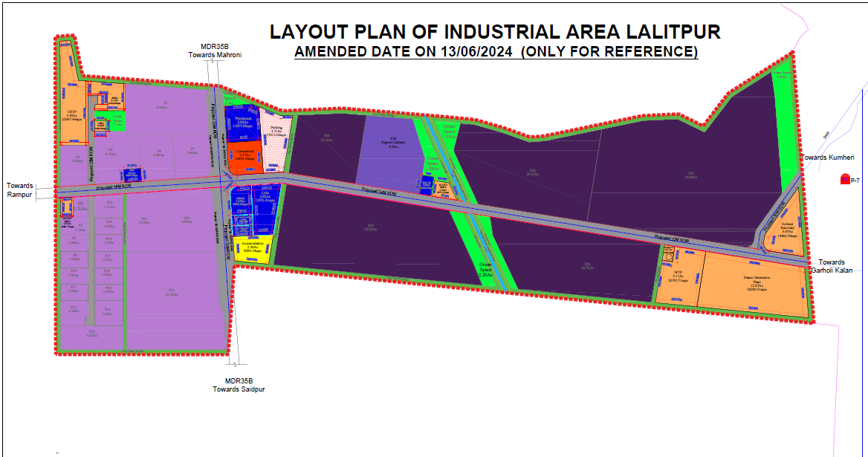
Task: Click the 'Towards Kumheri' label
Action: (x=828, y=158)
